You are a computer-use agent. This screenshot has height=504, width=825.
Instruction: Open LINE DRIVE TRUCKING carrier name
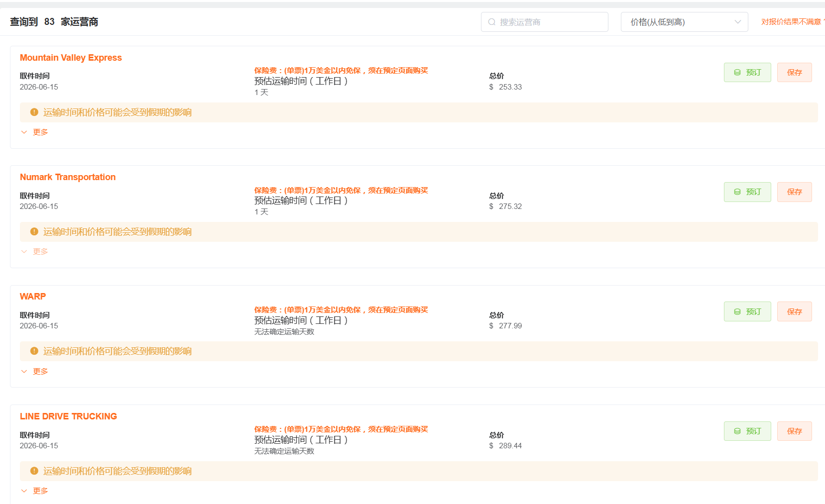(68, 416)
